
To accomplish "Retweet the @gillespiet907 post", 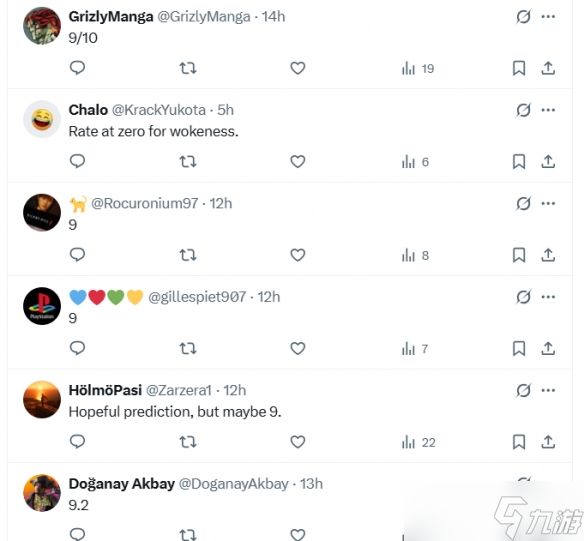I will click(188, 349).
